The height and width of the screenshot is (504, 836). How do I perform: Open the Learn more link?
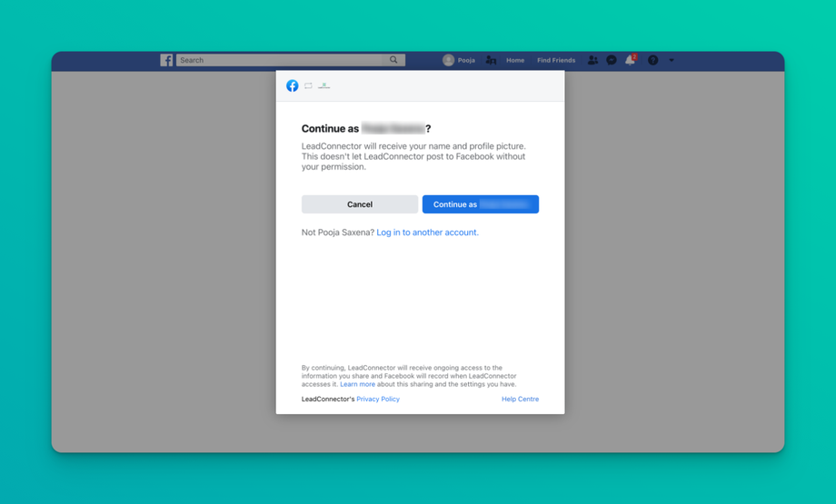click(358, 384)
